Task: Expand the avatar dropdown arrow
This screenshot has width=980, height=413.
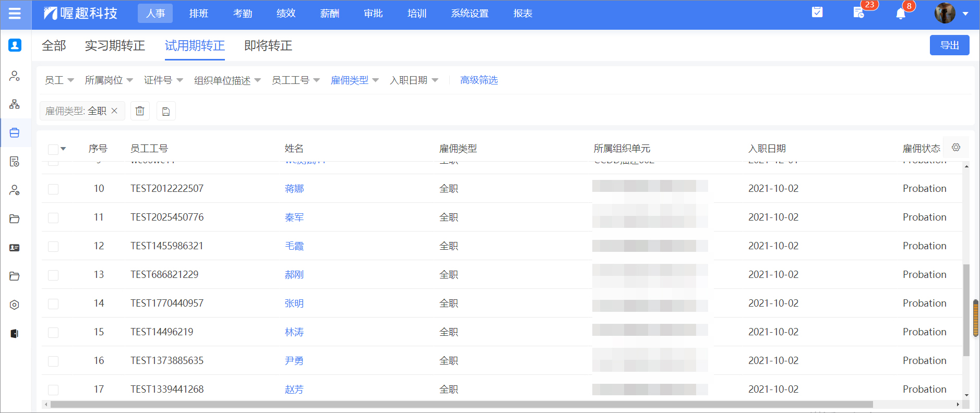Action: point(965,14)
